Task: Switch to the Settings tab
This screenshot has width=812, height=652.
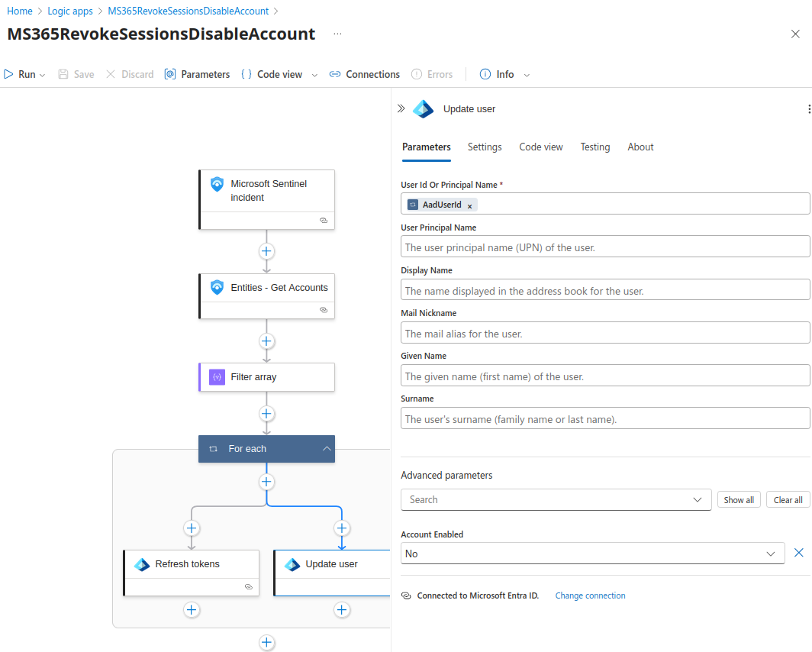Action: [x=485, y=147]
